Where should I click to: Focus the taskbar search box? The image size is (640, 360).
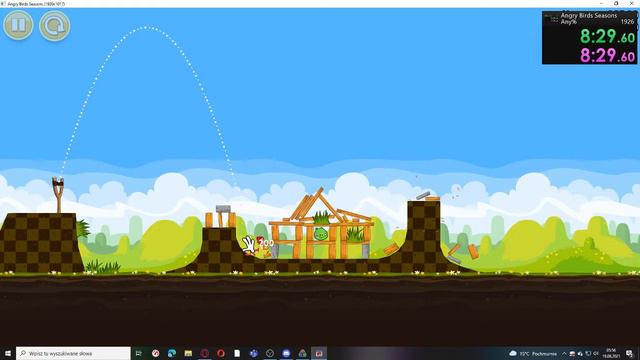click(73, 353)
